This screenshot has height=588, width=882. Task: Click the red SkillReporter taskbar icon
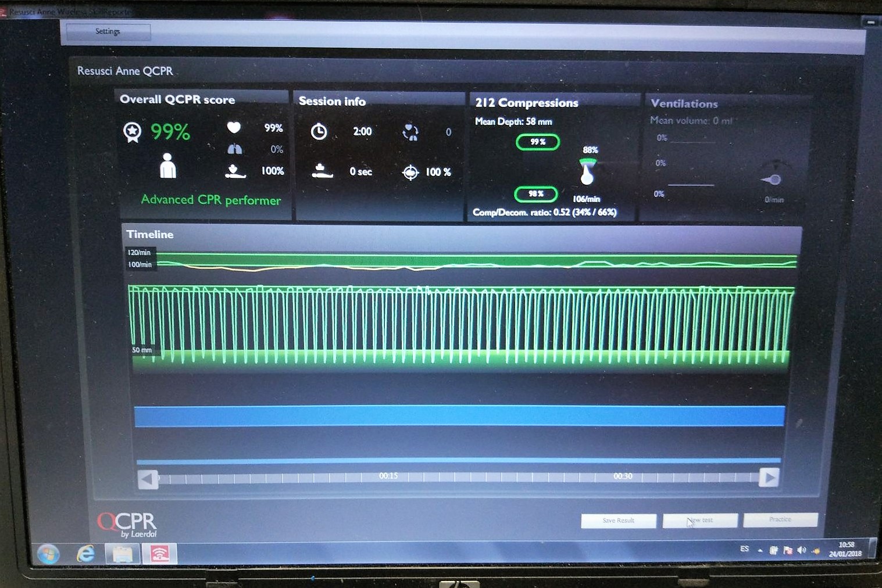click(160, 554)
